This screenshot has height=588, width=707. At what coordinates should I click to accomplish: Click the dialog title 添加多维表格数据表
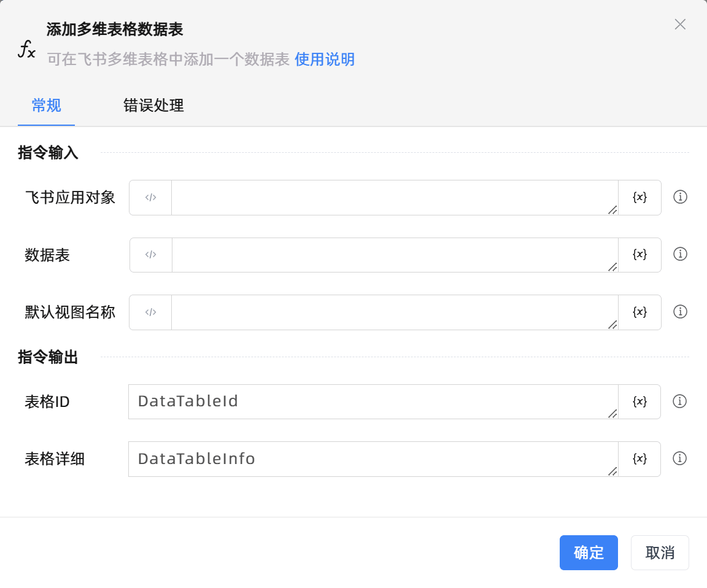click(115, 29)
